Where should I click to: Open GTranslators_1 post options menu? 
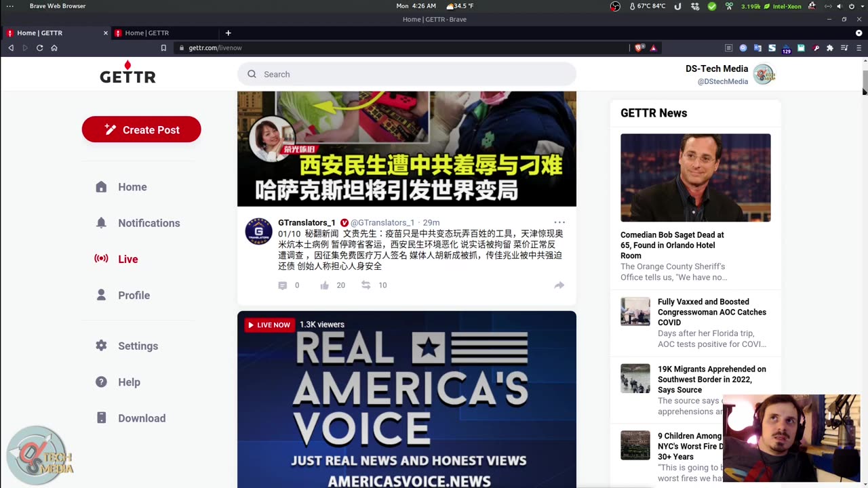click(x=559, y=222)
